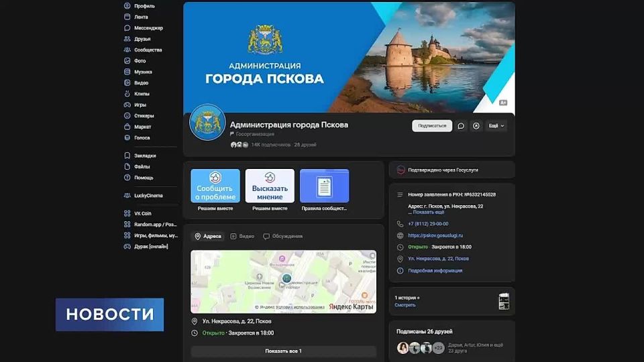Click the Закладки bookmark icon
This screenshot has height=362, width=644.
pyautogui.click(x=127, y=156)
